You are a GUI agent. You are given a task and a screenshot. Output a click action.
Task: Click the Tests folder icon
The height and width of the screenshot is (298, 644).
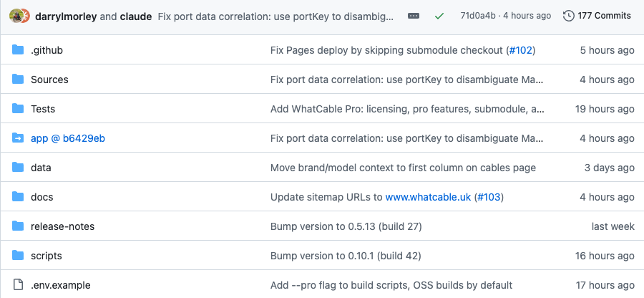[x=18, y=109]
